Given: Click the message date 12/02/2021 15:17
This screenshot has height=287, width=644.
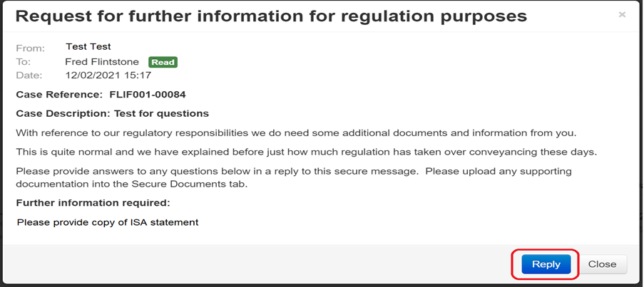Looking at the screenshot, I should click(x=108, y=75).
